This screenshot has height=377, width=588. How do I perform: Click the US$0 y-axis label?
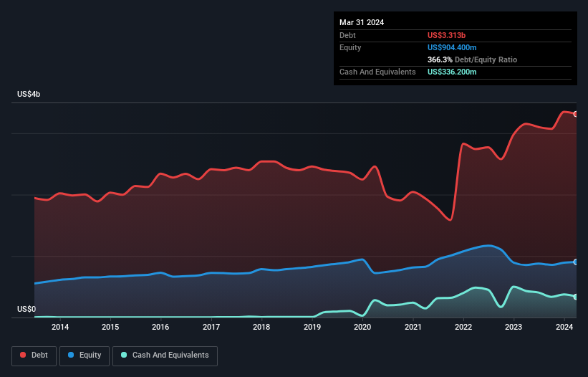pyautogui.click(x=26, y=309)
